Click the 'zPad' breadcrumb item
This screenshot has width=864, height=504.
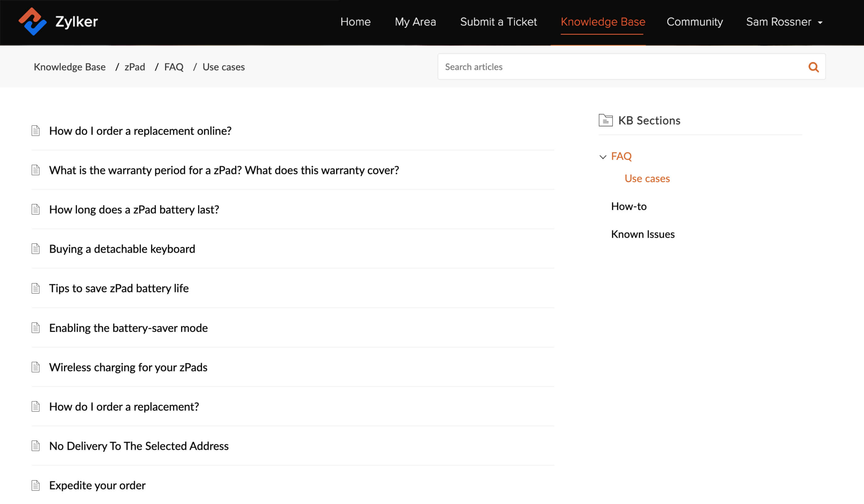(x=135, y=67)
